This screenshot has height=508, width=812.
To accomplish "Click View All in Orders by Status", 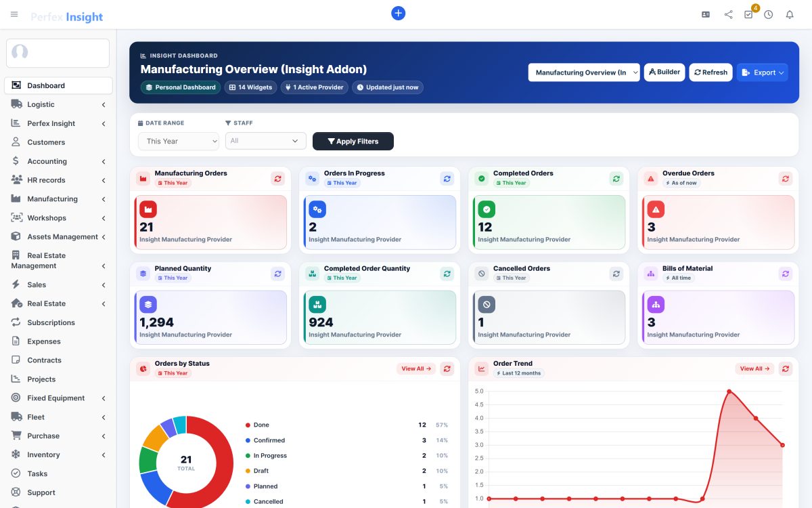I will click(416, 368).
